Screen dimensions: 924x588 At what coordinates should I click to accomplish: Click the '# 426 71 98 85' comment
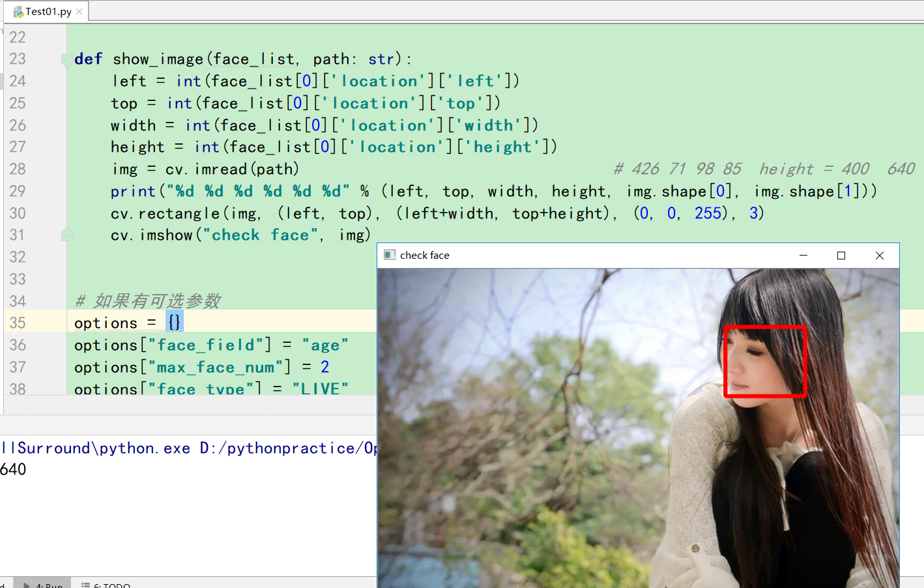tap(764, 169)
